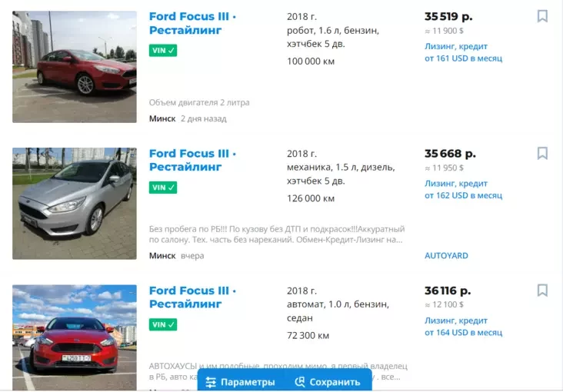Image resolution: width=563 pixels, height=392 pixels.
Task: Click the 35 519 р. price
Action: [x=448, y=16]
